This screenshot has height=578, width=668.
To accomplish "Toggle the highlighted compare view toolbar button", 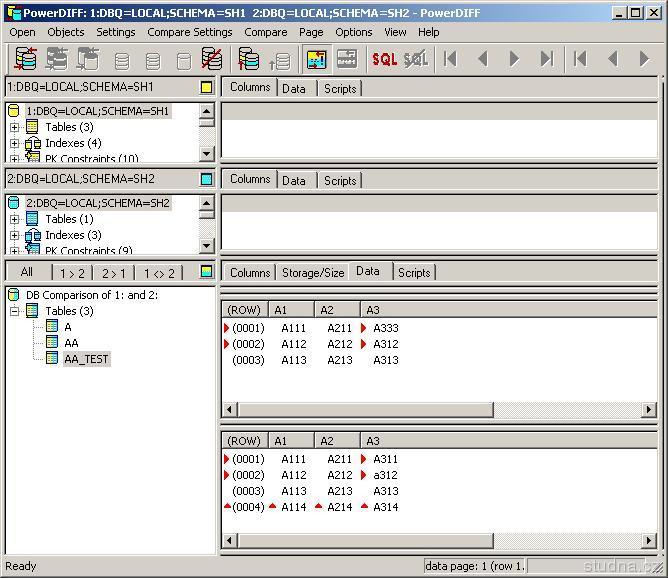I will 316,59.
